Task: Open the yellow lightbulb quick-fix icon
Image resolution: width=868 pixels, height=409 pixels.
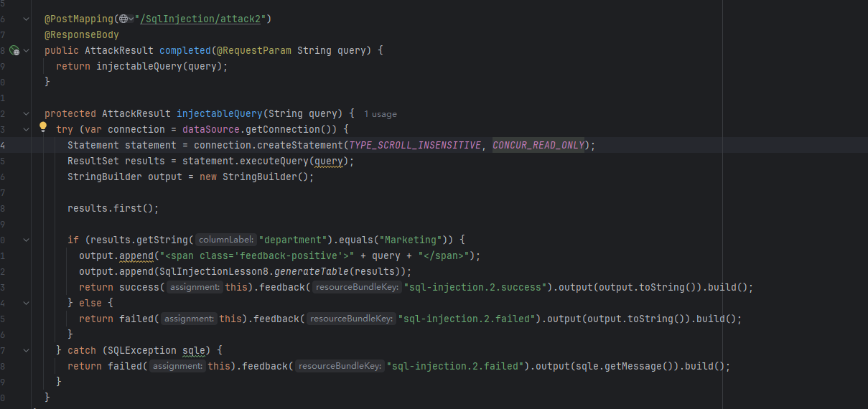Action: coord(43,128)
